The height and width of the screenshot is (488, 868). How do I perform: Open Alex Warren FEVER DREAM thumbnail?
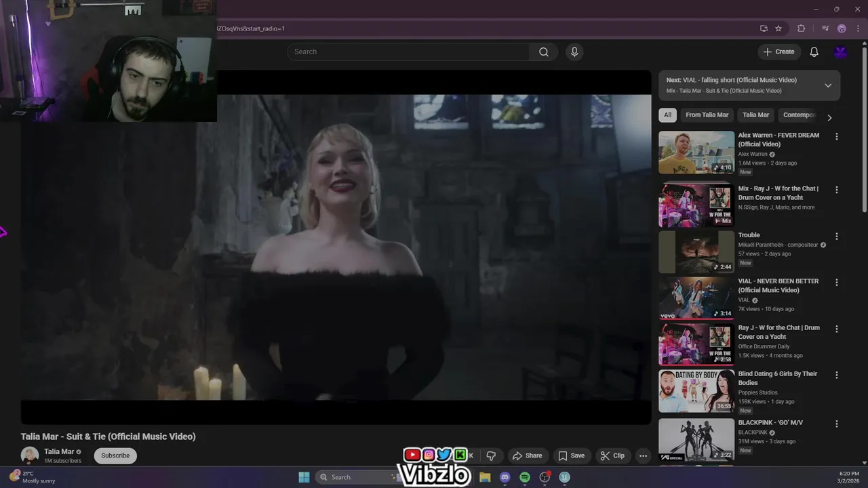pyautogui.click(x=696, y=152)
